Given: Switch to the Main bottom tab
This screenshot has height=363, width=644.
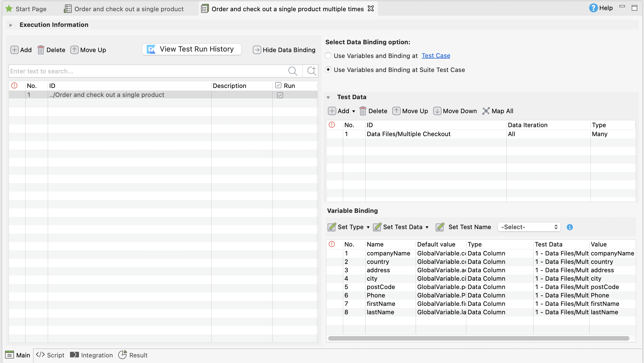Looking at the screenshot, I should pyautogui.click(x=18, y=355).
